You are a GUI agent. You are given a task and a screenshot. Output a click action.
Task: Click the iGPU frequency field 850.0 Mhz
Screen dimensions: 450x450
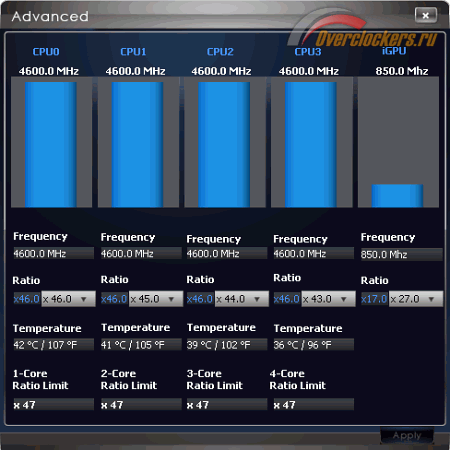402,254
